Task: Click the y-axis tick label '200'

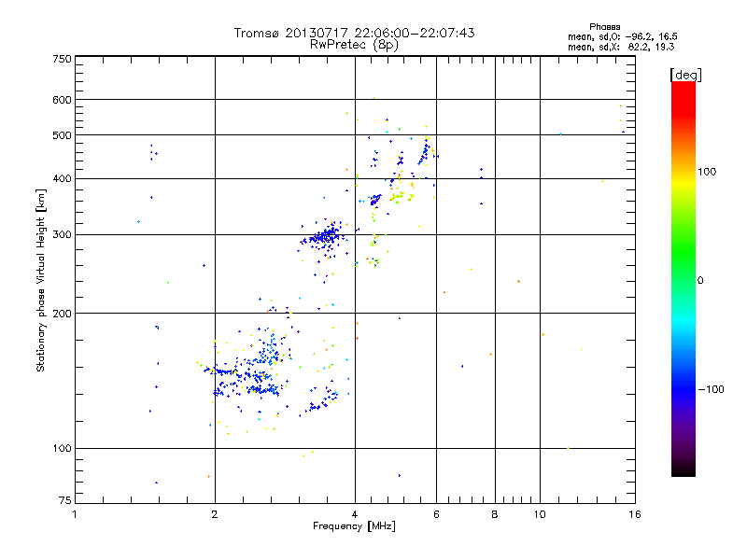Action: click(x=62, y=314)
